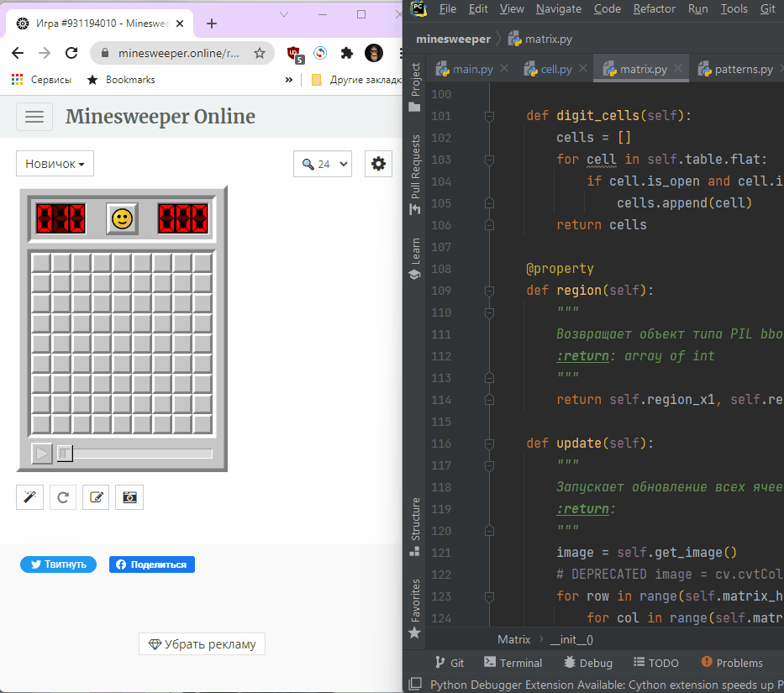Open the gear settings button
The image size is (784, 693).
(x=378, y=164)
